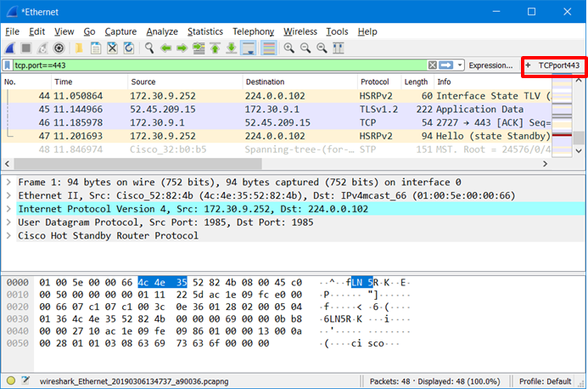Screen dimensions: 588x389
Task: Go forward in packet history
Action: point(182,48)
